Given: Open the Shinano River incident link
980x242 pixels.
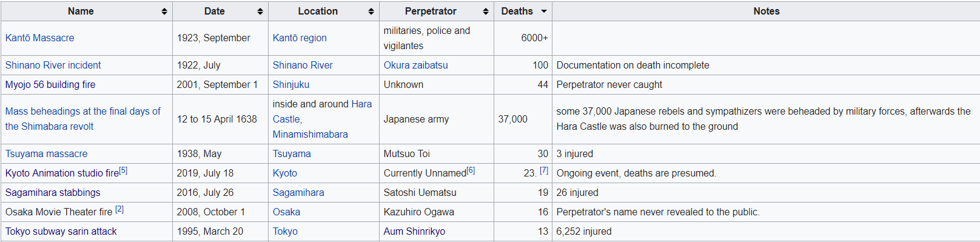Looking at the screenshot, I should [x=53, y=65].
